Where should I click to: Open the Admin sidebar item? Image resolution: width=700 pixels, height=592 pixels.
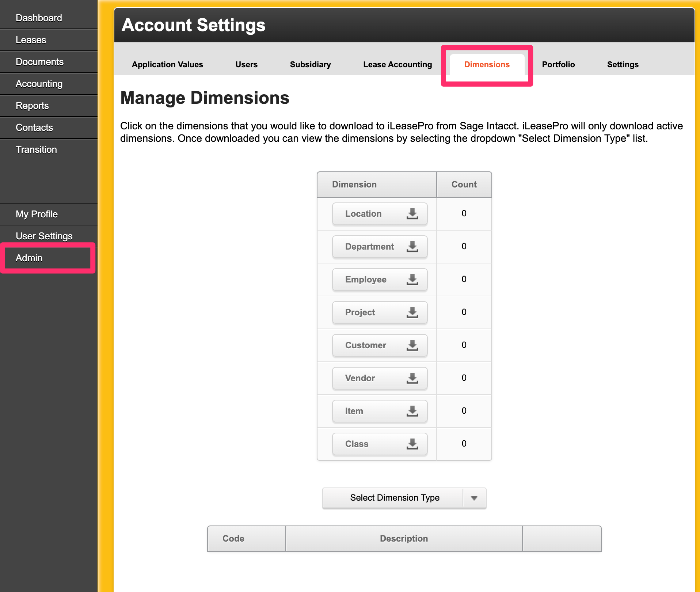(29, 258)
